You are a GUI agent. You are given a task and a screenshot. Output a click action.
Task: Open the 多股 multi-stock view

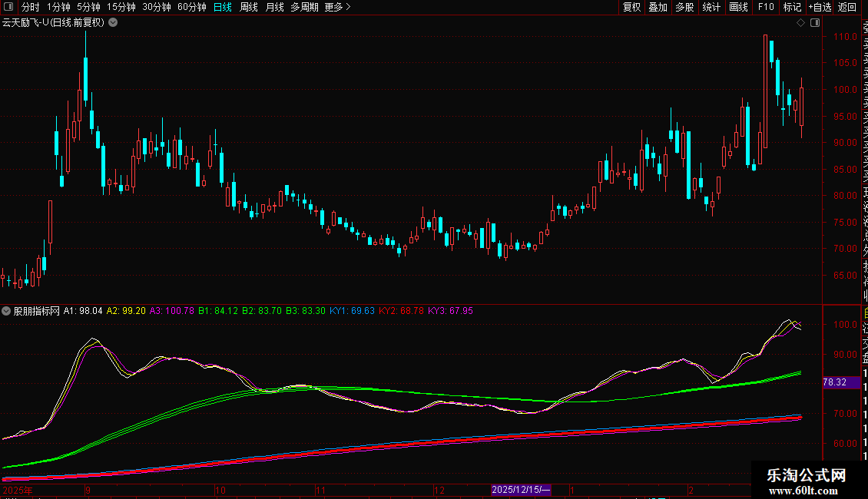pos(684,7)
